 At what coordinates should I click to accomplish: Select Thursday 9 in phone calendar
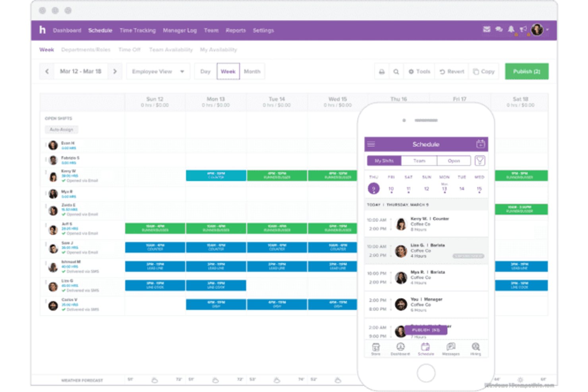(x=373, y=189)
